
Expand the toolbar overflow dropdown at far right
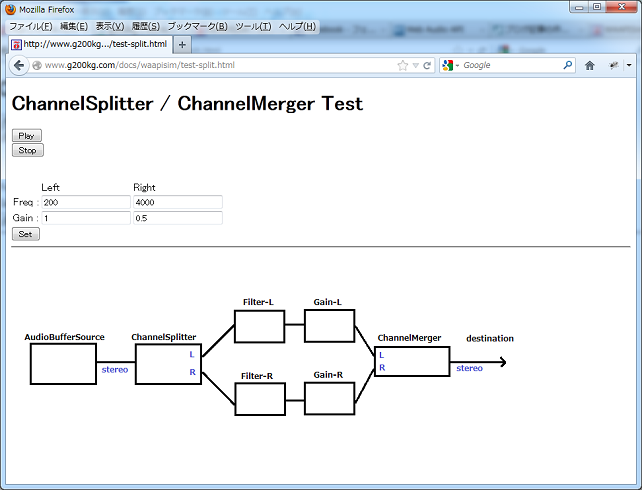(630, 65)
